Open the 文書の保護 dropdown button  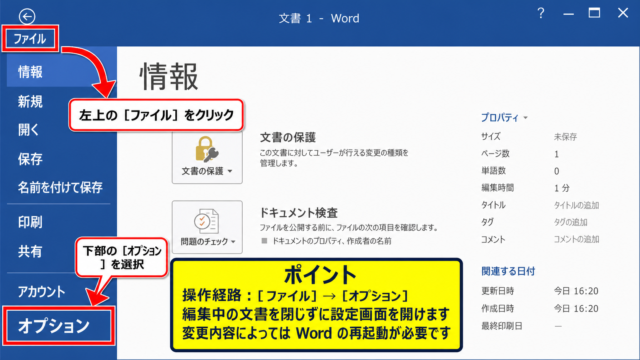pos(207,158)
